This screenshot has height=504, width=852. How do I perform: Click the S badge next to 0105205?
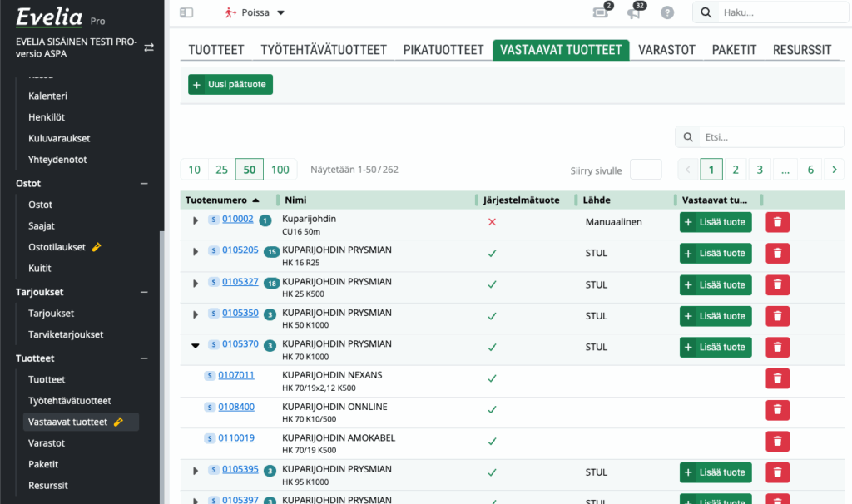213,250
